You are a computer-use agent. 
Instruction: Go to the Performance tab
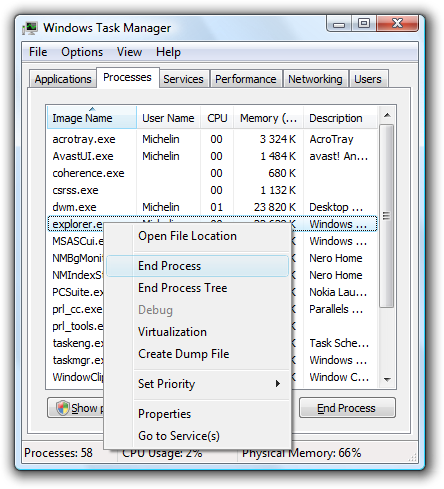(x=246, y=79)
